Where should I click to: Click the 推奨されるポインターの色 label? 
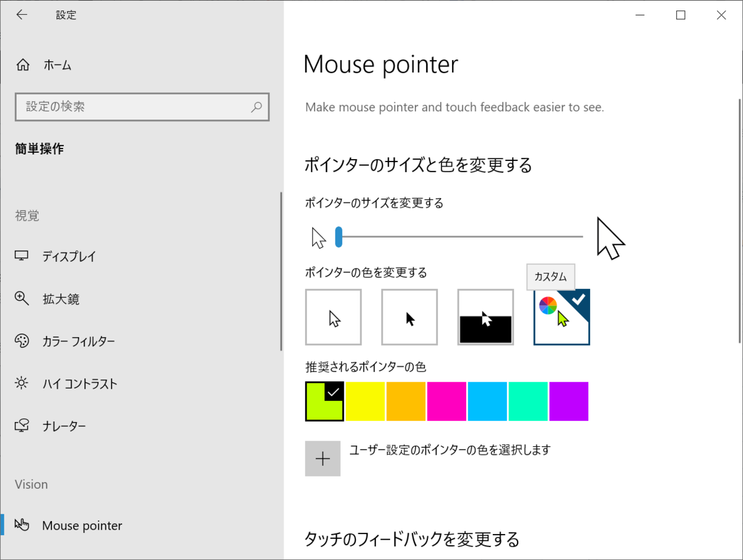[x=366, y=367]
